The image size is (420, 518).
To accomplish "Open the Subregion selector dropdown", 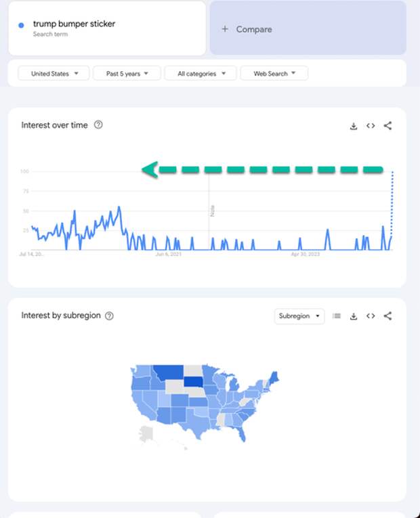I will tap(299, 316).
